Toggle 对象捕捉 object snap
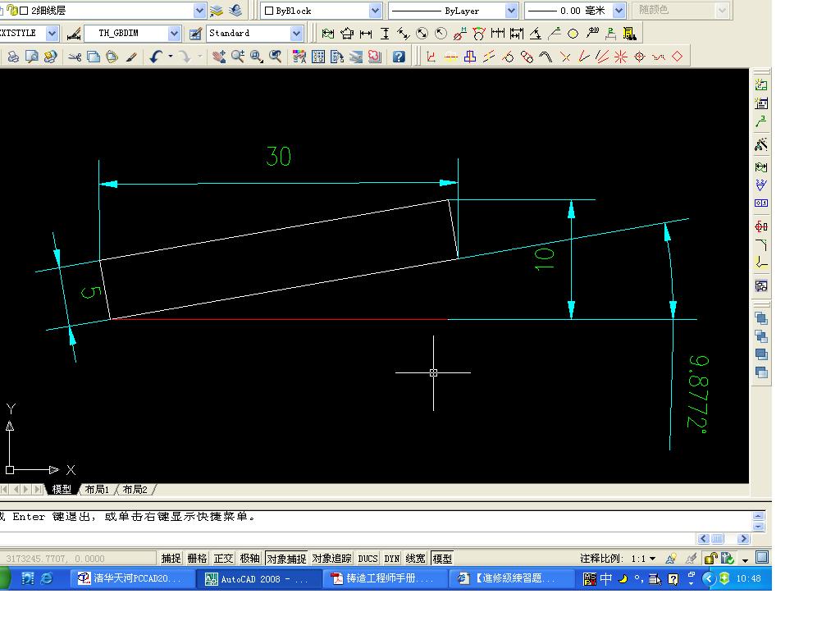Screen dimensions: 840x630 click(x=286, y=558)
